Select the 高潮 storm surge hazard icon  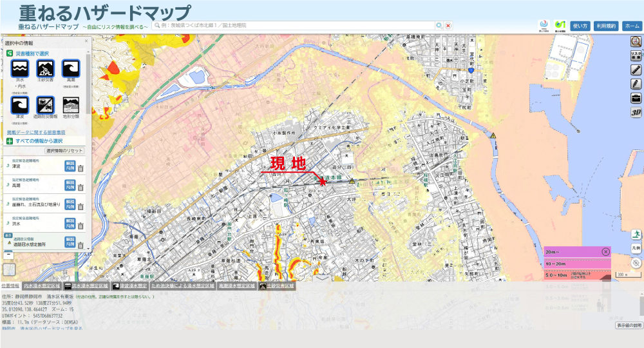(x=71, y=68)
